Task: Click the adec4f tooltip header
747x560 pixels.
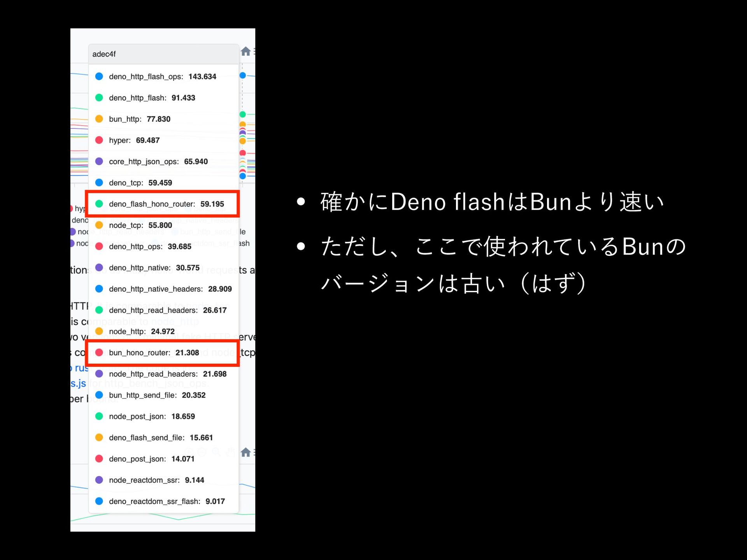Action: [163, 54]
